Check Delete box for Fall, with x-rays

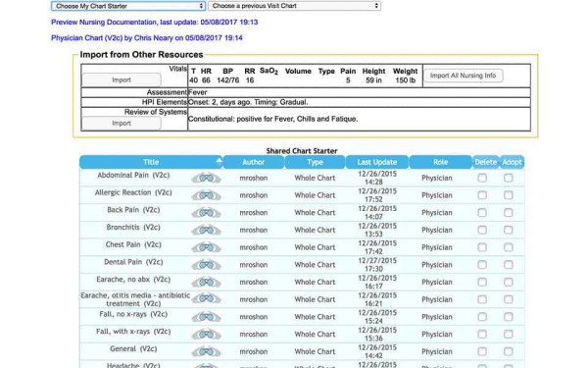click(x=482, y=335)
